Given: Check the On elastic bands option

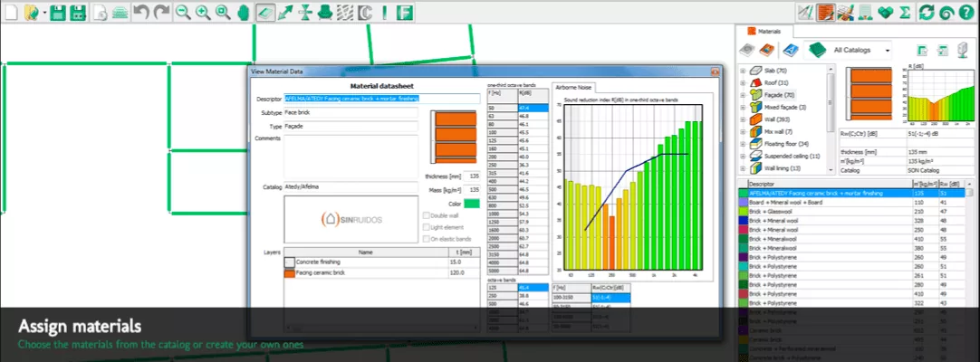Looking at the screenshot, I should click(428, 239).
